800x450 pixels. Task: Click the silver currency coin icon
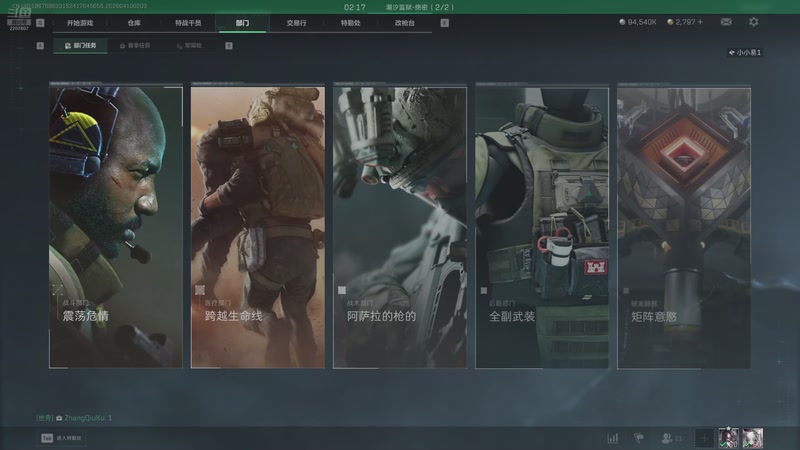coord(622,22)
